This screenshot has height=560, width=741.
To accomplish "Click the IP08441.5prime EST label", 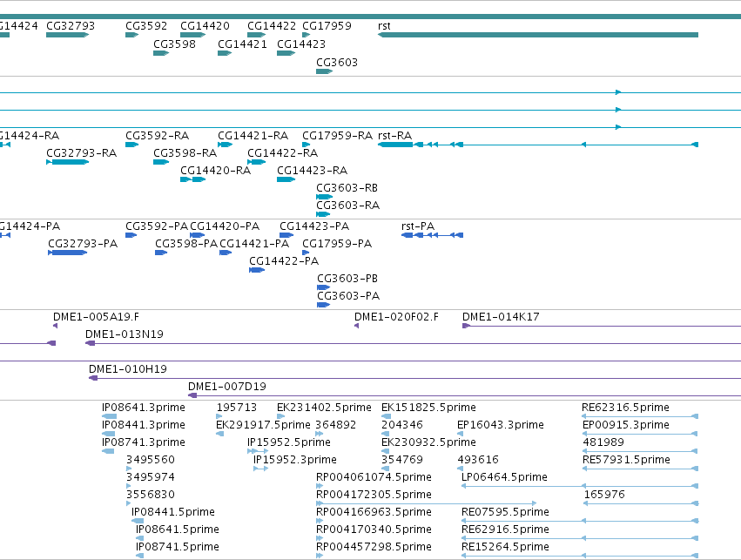I will 173,512.
